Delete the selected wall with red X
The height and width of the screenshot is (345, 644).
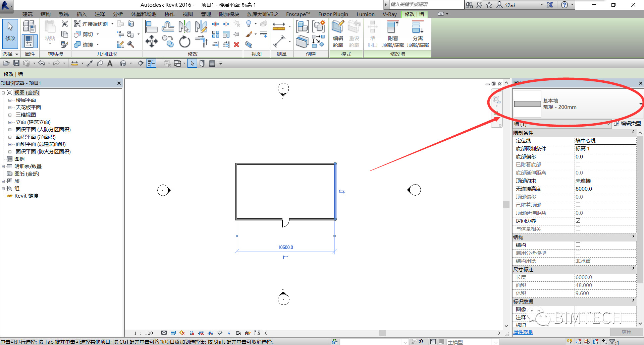click(x=236, y=45)
